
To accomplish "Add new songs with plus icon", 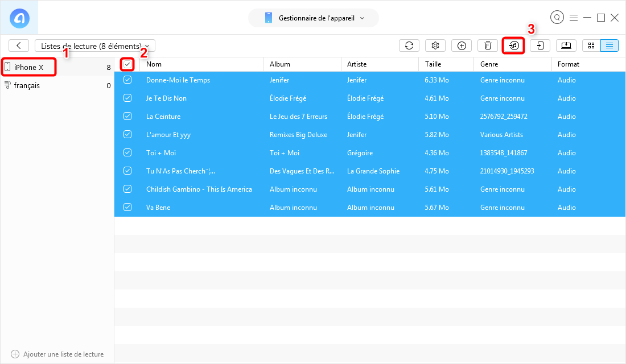I will point(462,46).
